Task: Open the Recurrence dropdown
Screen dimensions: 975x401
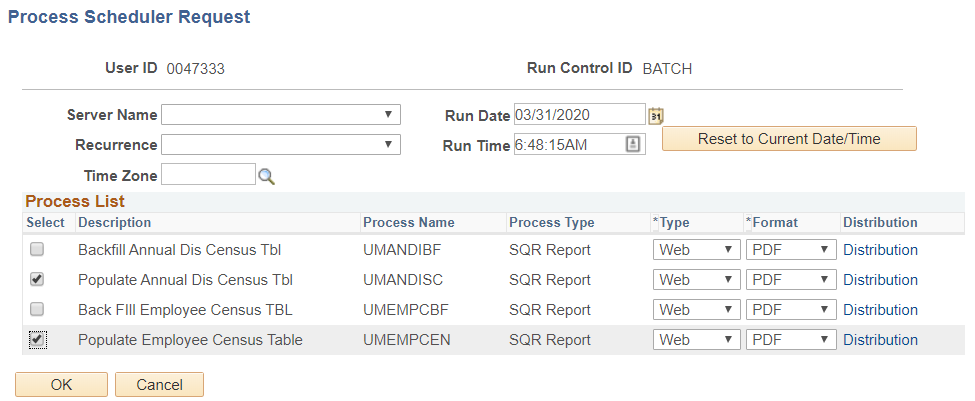Action: (x=281, y=144)
